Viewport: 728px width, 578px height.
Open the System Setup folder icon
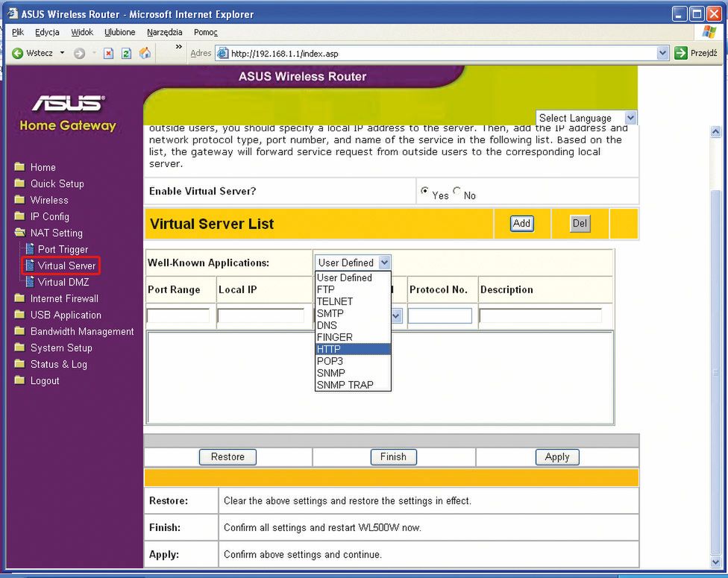click(19, 348)
